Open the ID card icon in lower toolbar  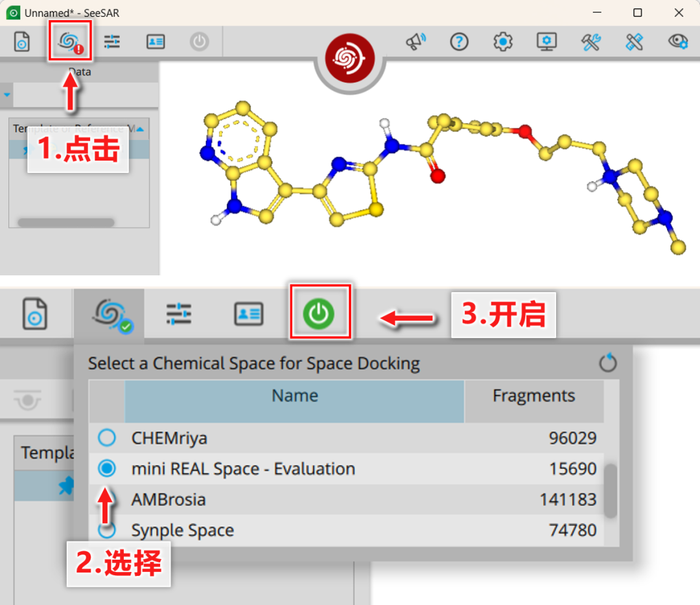pyautogui.click(x=249, y=314)
